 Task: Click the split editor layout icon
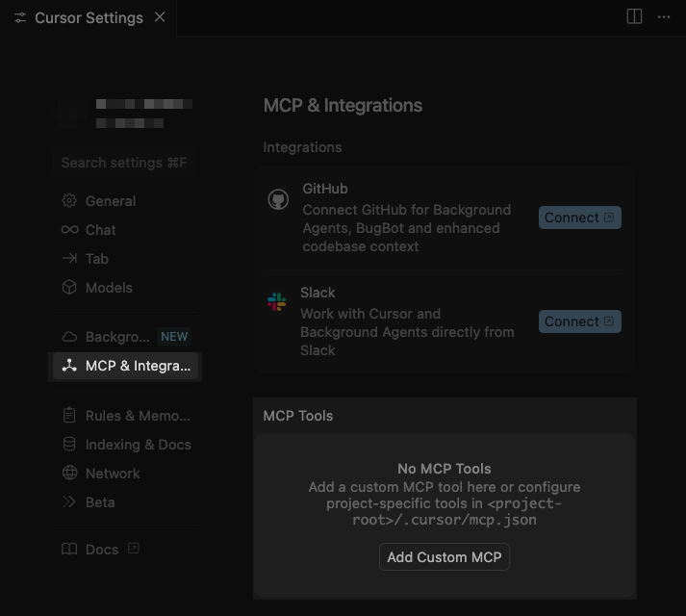click(634, 16)
